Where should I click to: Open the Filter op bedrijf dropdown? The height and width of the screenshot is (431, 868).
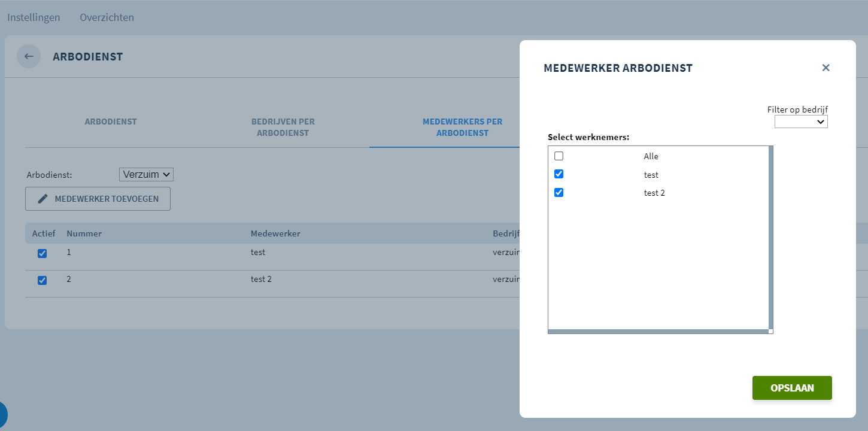click(x=801, y=122)
